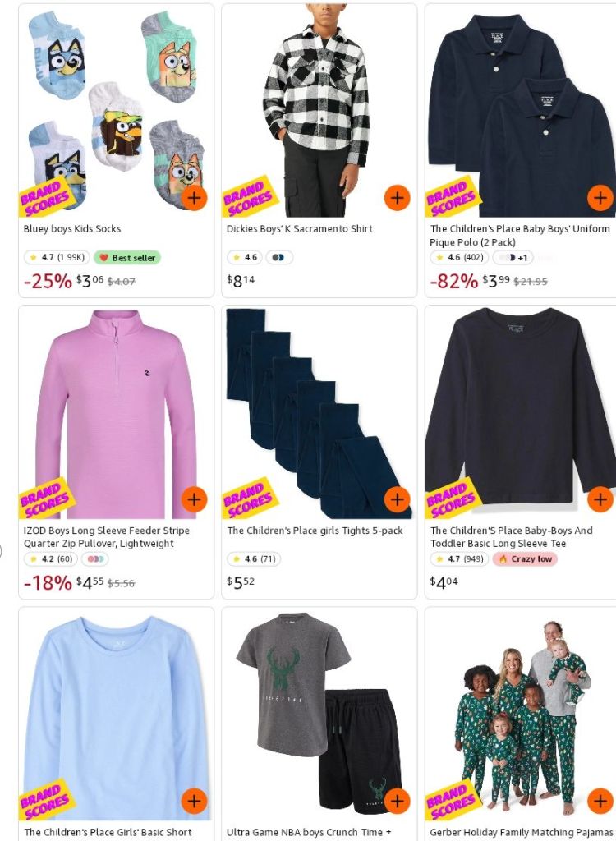Add Uniform Pique Polo 2 Pack to cart
The image size is (616, 841).
click(600, 197)
